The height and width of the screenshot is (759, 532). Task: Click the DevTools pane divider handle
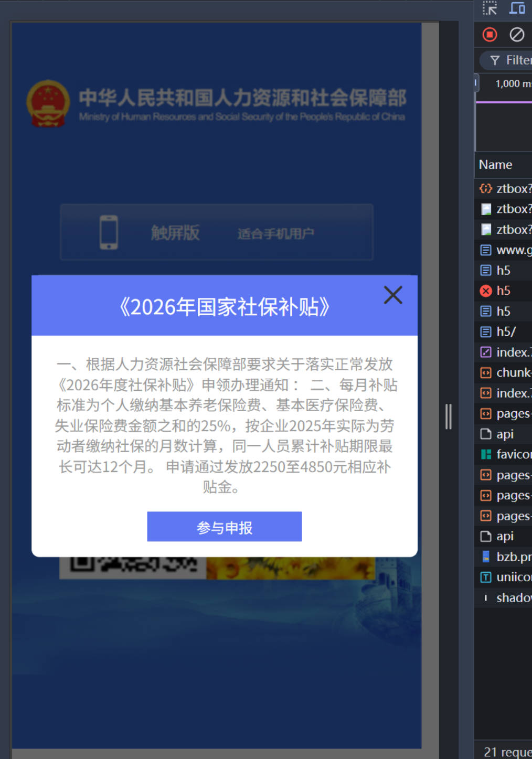448,416
